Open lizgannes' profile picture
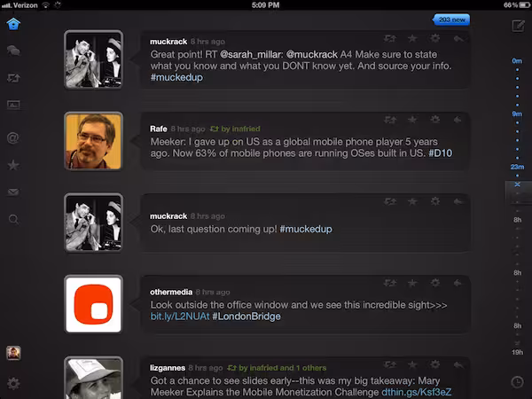Viewport: 532px width, 399px height. click(93, 378)
